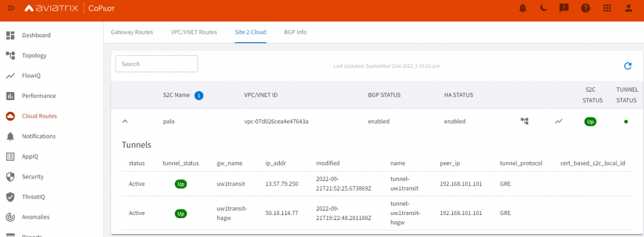This screenshot has width=644, height=237.
Task: Sort by the S2C Name column header
Action: (x=176, y=95)
